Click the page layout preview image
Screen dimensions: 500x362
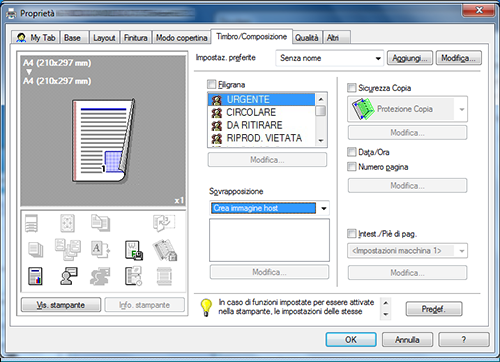[104, 141]
